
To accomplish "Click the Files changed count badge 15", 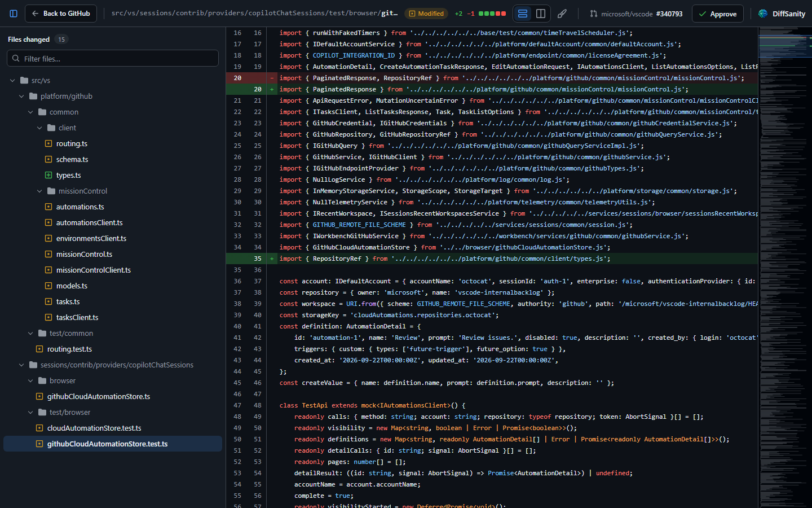I will [61, 40].
